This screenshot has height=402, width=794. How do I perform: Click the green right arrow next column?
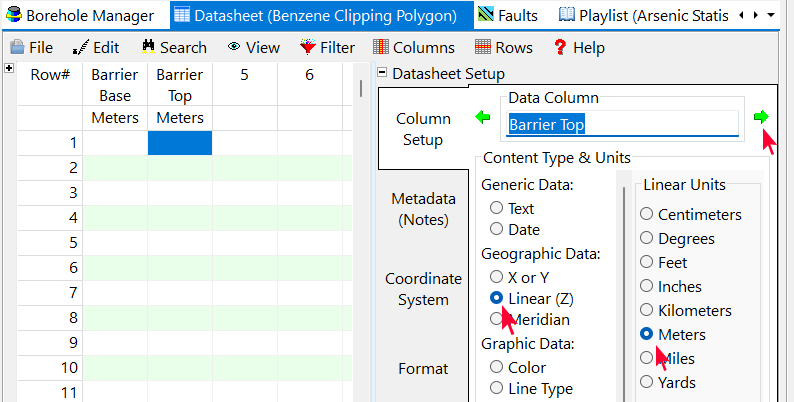pyautogui.click(x=762, y=118)
